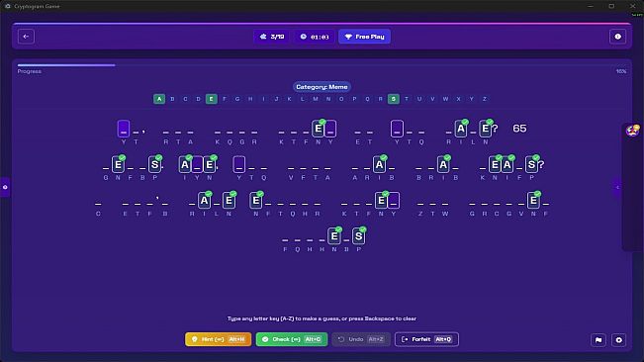Click solved S tile in word FQHHNBP
644x362 pixels.
click(x=358, y=236)
